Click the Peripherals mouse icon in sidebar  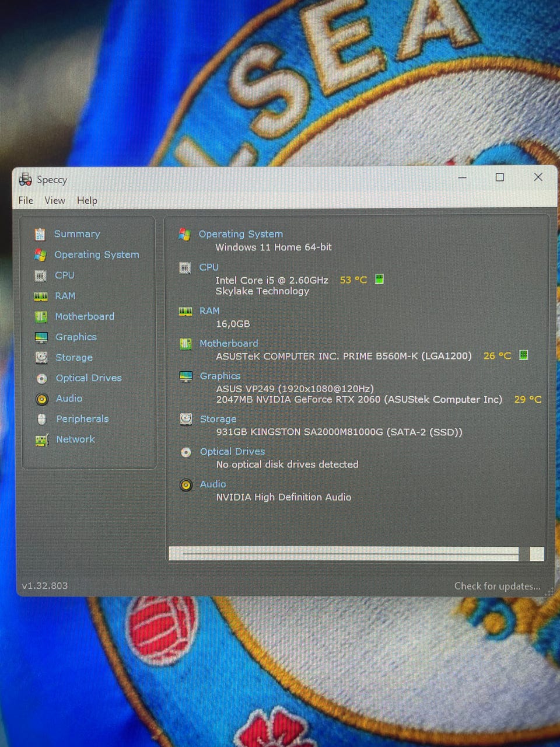click(41, 420)
